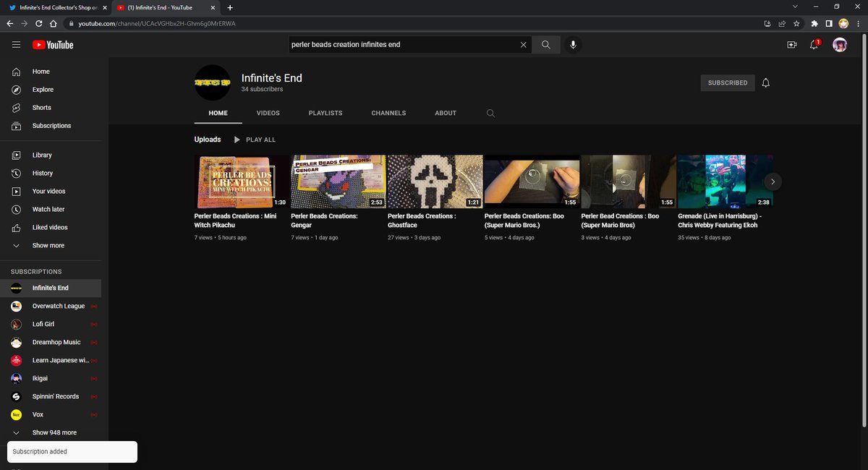868x470 pixels.
Task: Clear the search box with X
Action: point(524,45)
